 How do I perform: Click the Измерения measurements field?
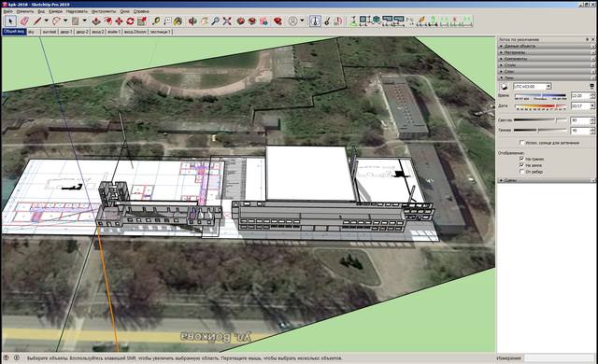[x=559, y=357]
